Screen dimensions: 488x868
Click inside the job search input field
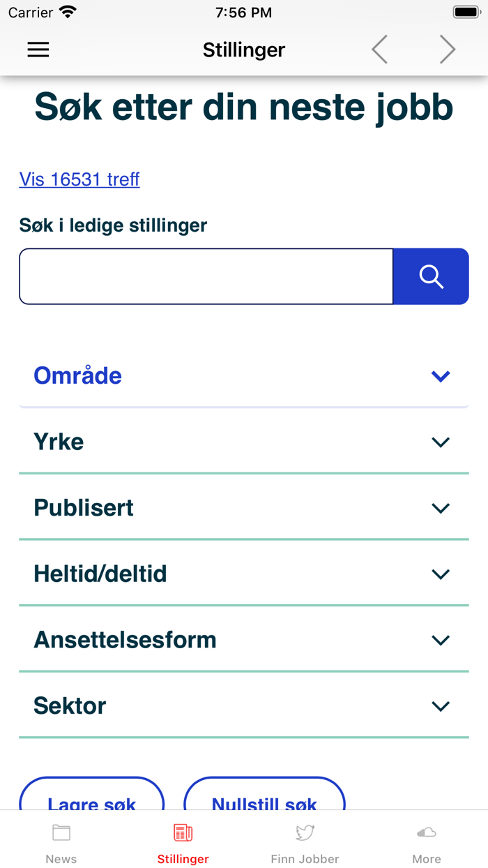206,276
